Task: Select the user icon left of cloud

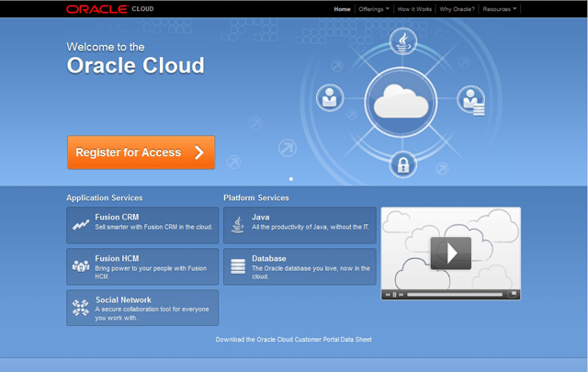Action: tap(330, 97)
